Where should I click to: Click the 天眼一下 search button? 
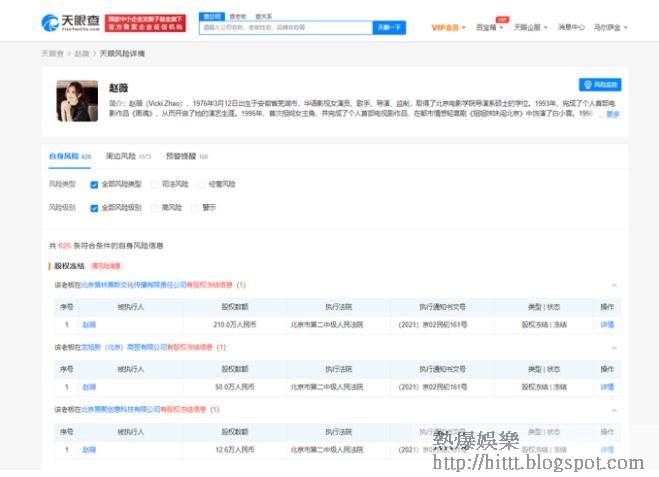pyautogui.click(x=389, y=28)
